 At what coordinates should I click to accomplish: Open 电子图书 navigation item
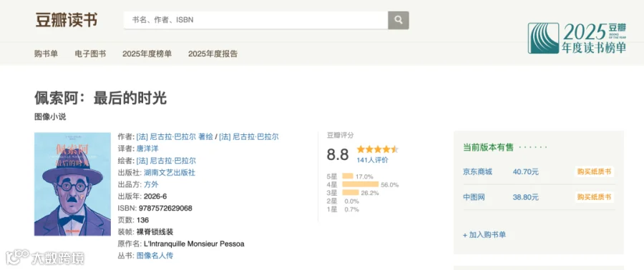pyautogui.click(x=90, y=54)
